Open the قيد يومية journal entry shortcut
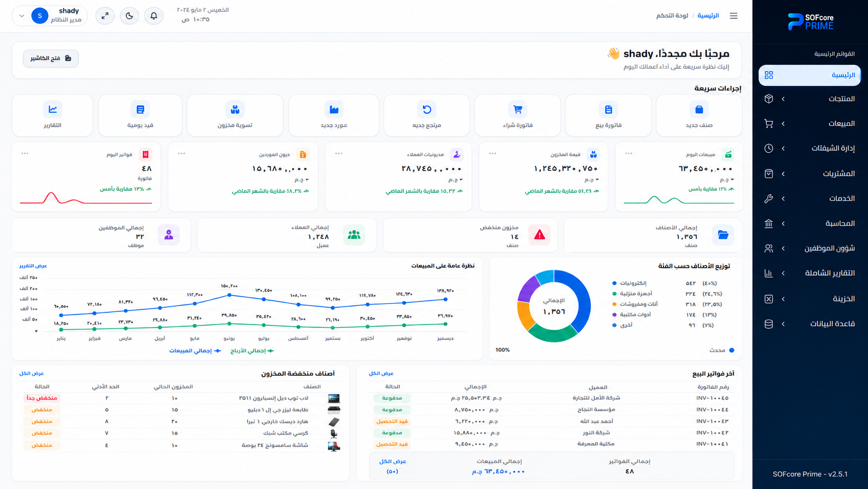The image size is (868, 489). point(140,115)
